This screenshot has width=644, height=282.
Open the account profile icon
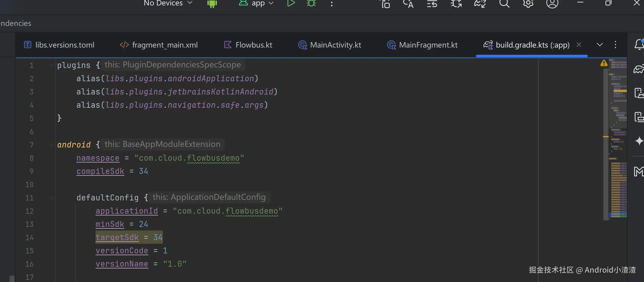point(552,4)
